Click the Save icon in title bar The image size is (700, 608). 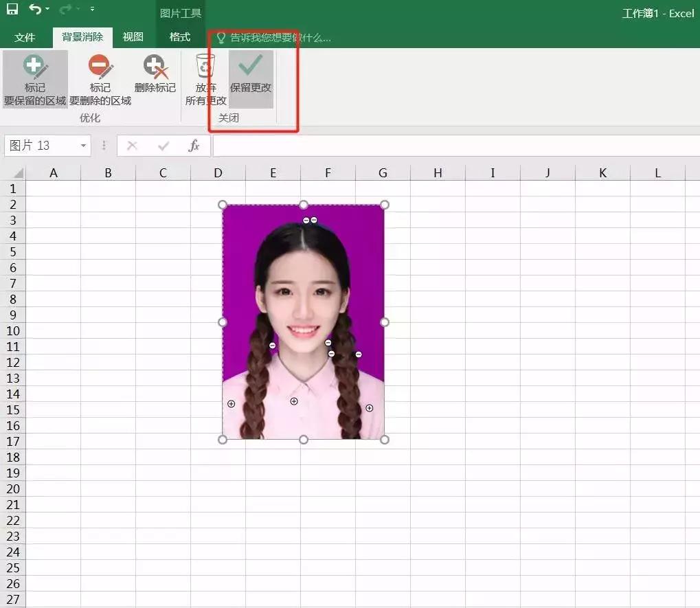[12, 10]
